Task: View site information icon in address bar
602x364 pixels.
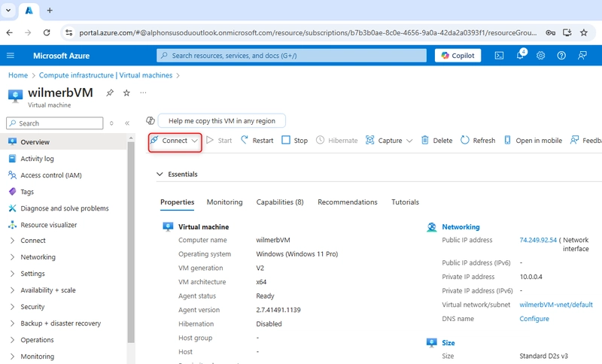Action: tap(69, 32)
